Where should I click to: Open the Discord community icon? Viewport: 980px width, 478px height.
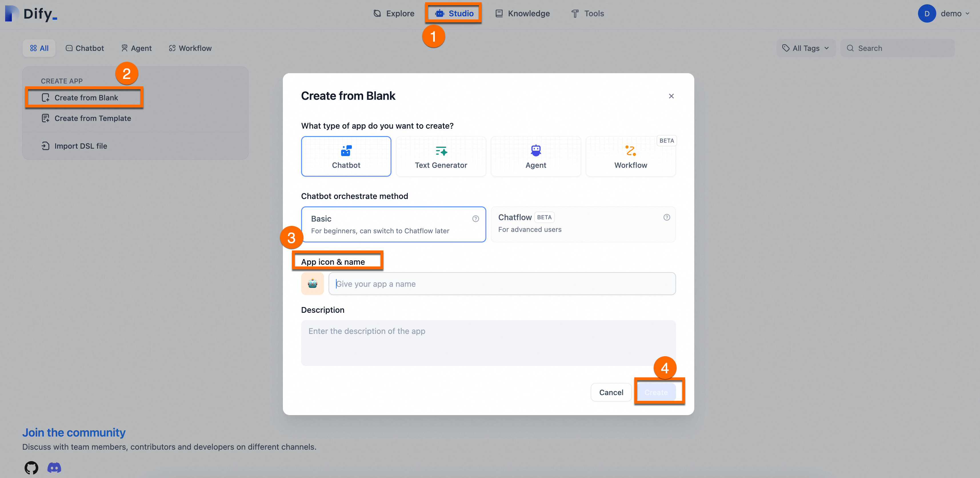pos(54,467)
